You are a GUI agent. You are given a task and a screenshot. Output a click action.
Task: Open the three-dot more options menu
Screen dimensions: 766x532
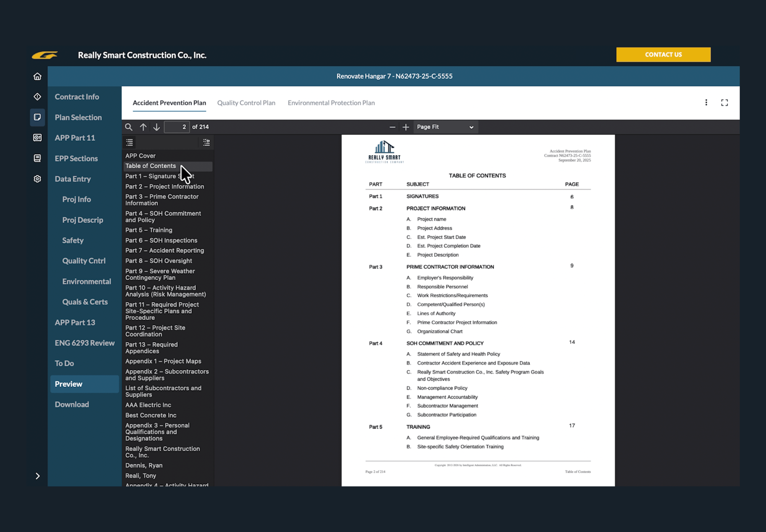706,103
